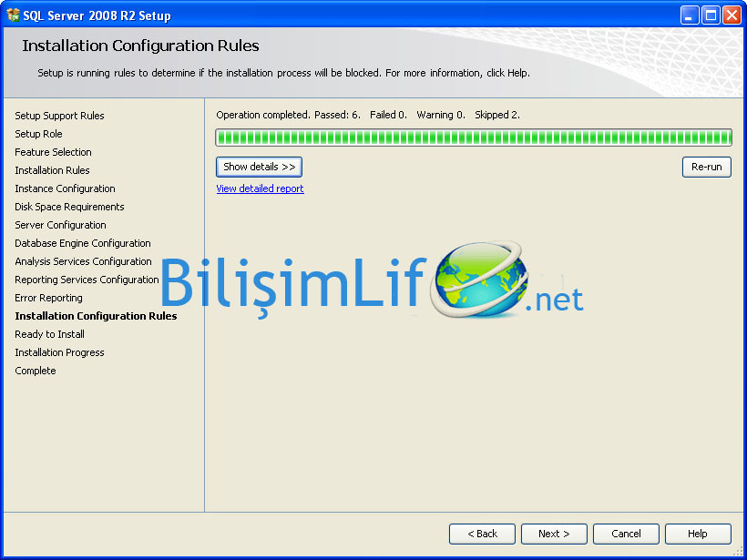Select Installation Rules step
Image resolution: width=747 pixels, height=560 pixels.
tap(53, 170)
